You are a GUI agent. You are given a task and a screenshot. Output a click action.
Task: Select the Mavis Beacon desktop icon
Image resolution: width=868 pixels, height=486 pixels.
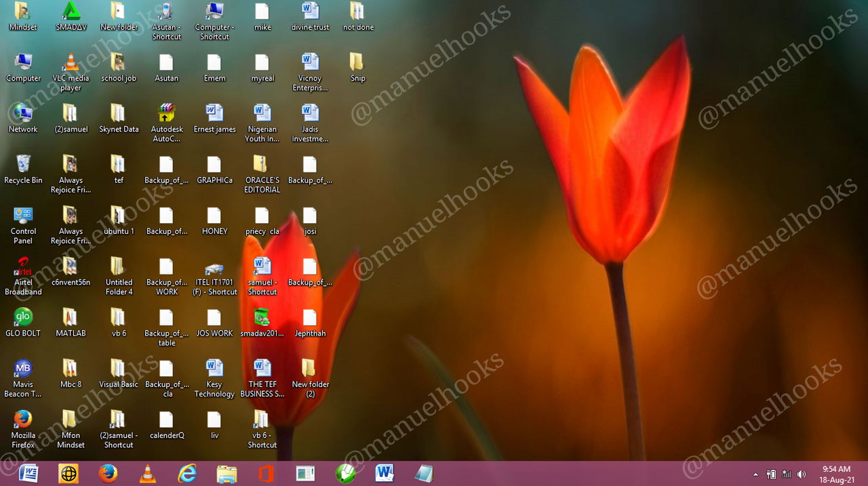[23, 378]
